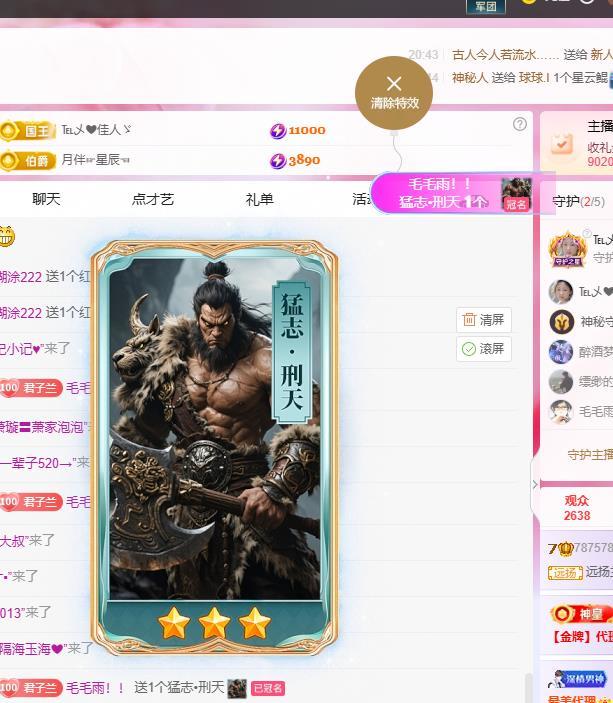Open the help question mark icon

click(520, 124)
